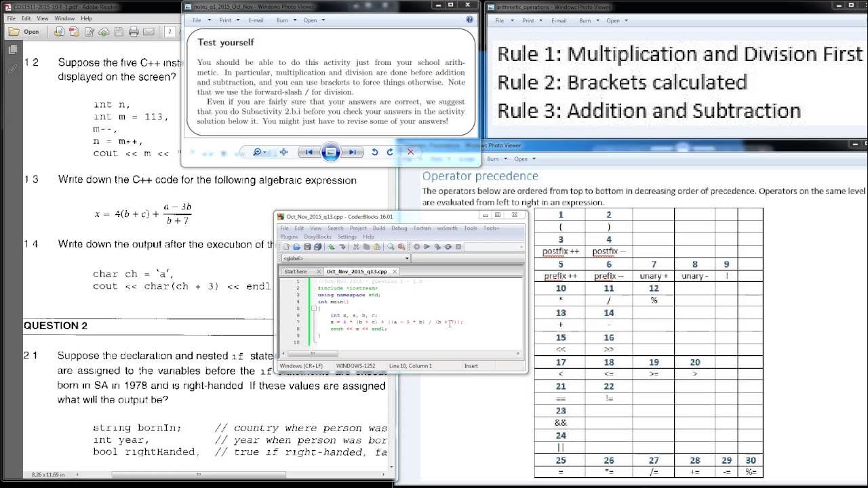868x488 pixels.
Task: Open Debug menu in Code::Blocks
Action: [399, 228]
